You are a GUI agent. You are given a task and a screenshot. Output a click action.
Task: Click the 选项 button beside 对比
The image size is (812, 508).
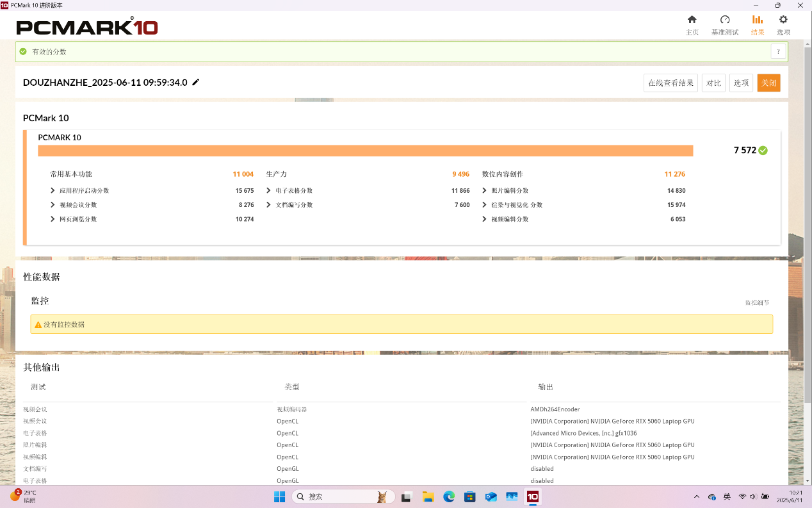pyautogui.click(x=741, y=83)
